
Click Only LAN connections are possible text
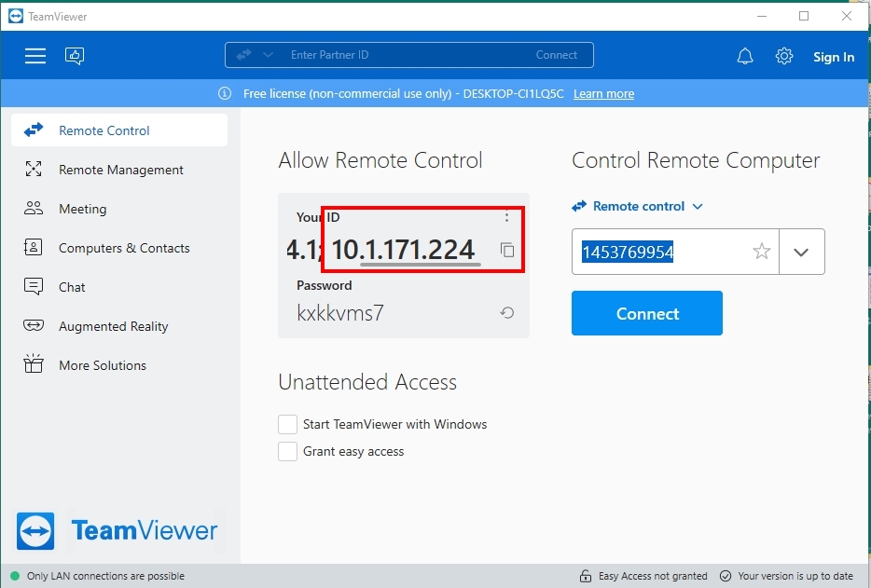point(105,576)
